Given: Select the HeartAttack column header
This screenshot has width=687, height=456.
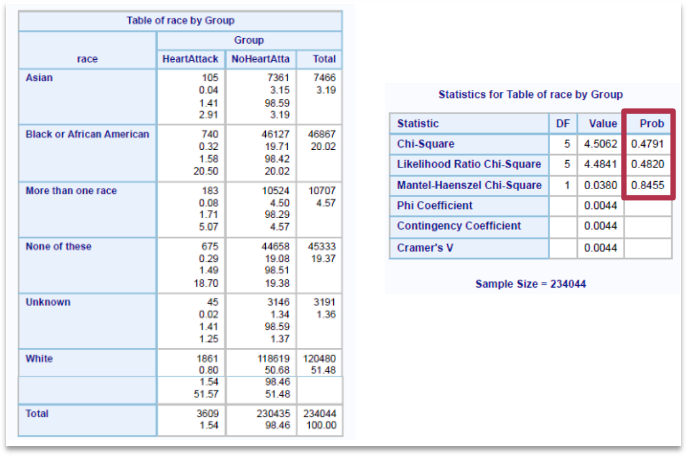Looking at the screenshot, I should [190, 59].
